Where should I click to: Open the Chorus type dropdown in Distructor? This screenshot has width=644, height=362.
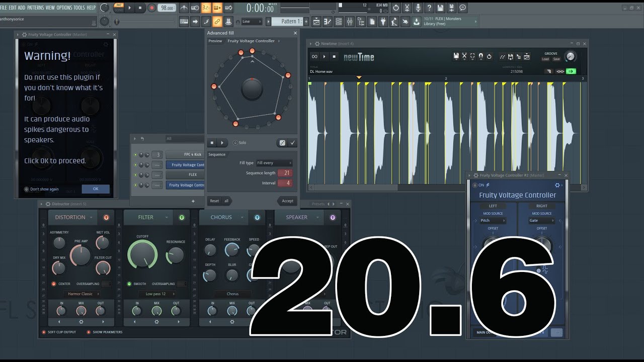(232, 294)
